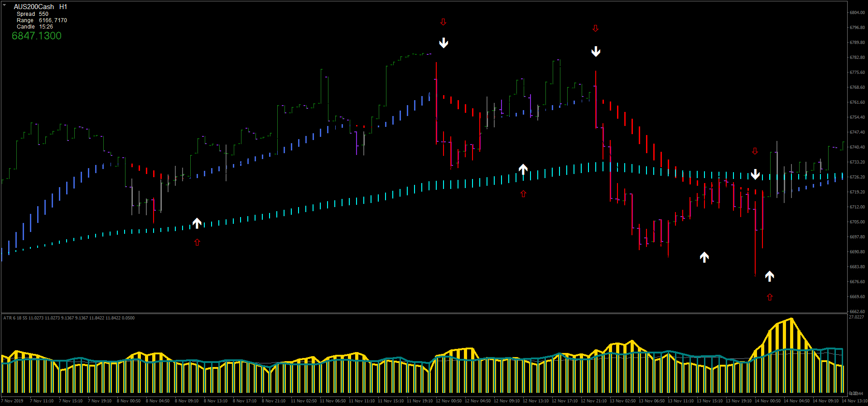Select the middle white down arrow above the second red spike
Viewport: 868px width, 406px height.
(x=596, y=51)
